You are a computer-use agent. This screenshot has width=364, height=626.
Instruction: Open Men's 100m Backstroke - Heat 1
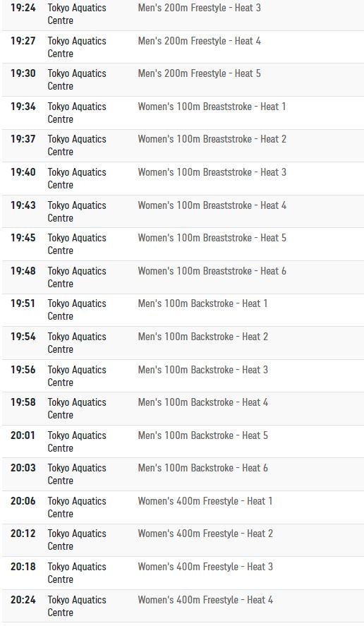(x=202, y=303)
